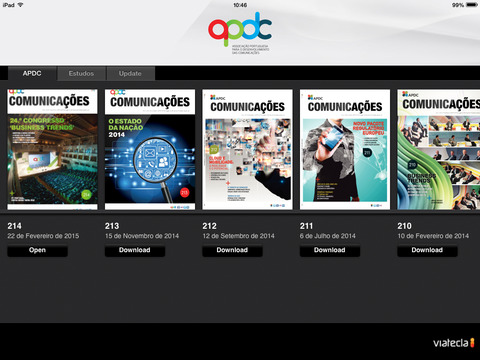Open issue 214

tap(37, 251)
